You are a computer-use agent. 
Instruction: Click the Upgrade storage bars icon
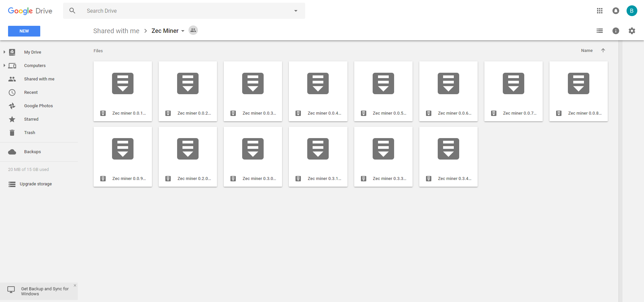[12, 184]
